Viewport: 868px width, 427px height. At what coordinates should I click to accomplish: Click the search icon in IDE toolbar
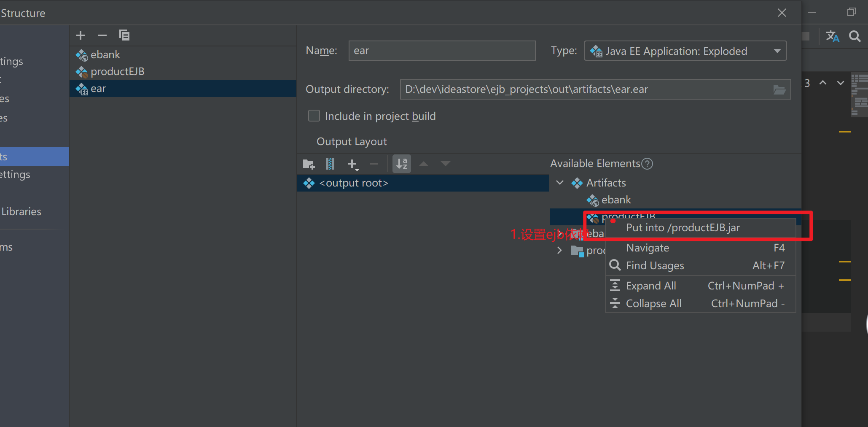tap(855, 36)
